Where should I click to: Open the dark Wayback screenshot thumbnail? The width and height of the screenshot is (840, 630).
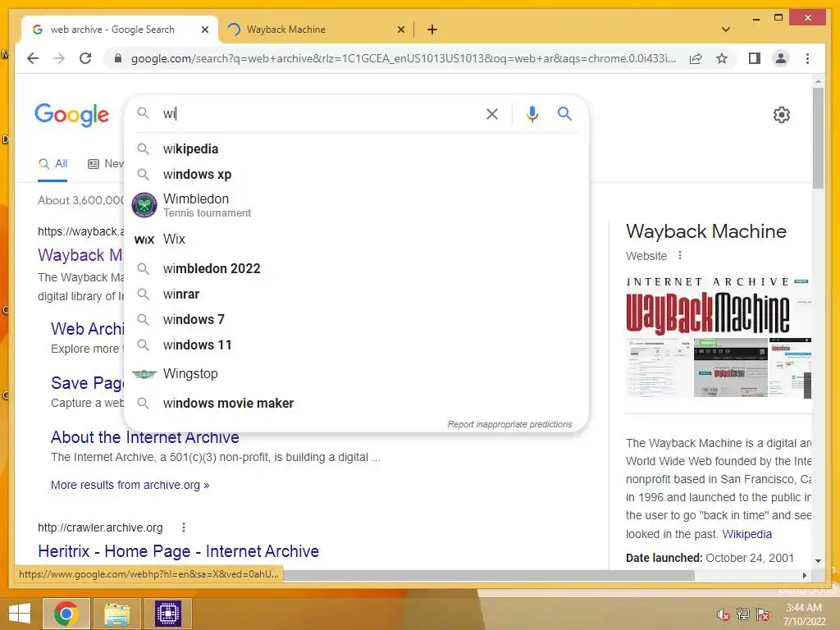[730, 367]
